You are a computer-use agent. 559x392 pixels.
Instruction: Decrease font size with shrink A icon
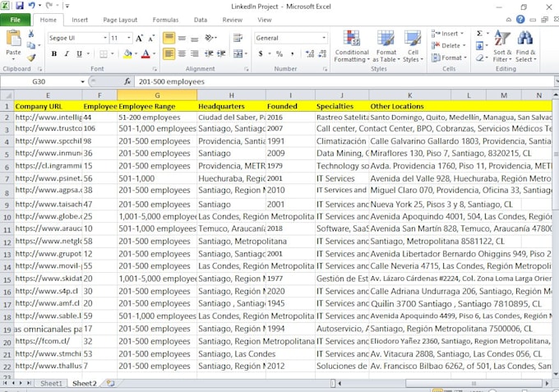[x=152, y=38]
